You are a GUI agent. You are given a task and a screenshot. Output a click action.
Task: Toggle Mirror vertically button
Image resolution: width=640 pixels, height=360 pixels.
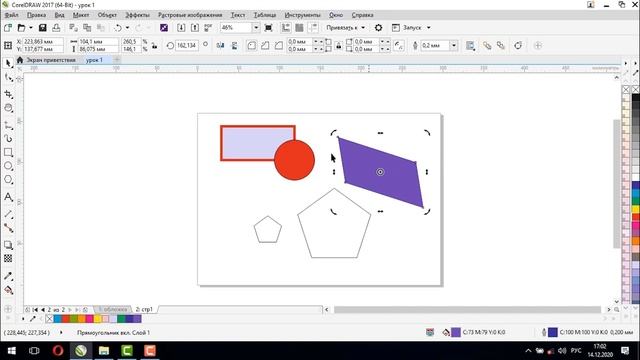234,45
